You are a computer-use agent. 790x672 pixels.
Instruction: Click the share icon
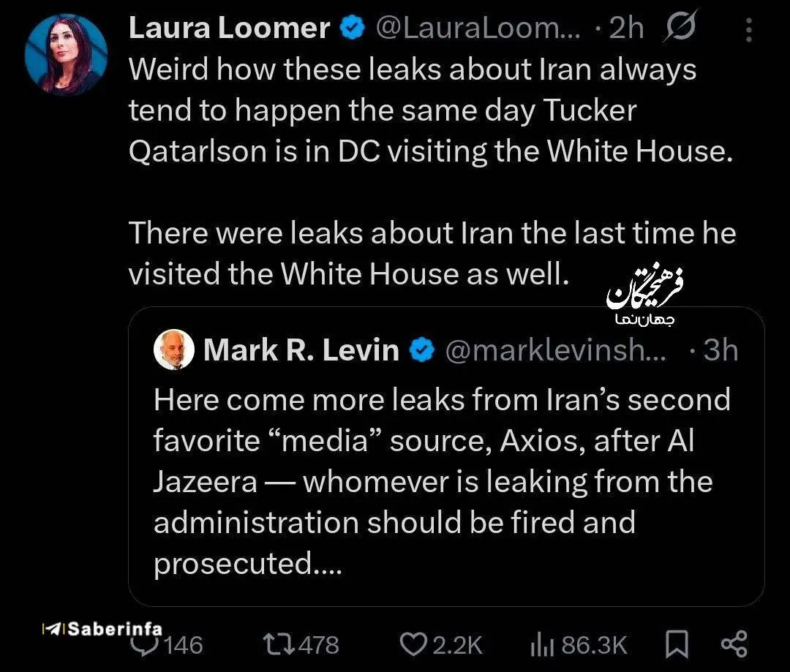point(734,644)
